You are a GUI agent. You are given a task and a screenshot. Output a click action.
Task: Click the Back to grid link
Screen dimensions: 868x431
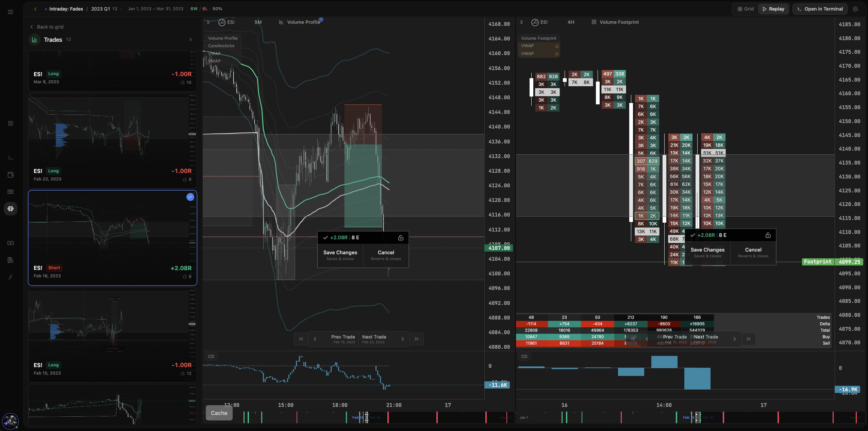(x=47, y=27)
